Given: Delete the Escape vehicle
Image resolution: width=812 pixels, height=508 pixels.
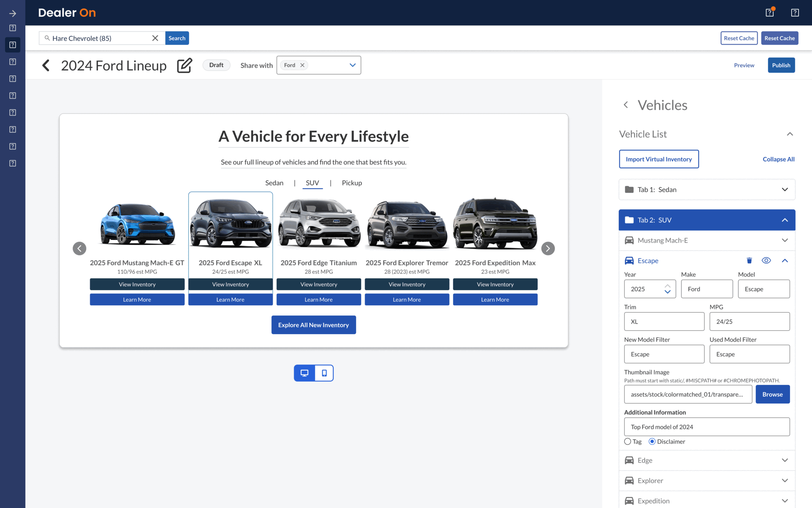Looking at the screenshot, I should [749, 261].
